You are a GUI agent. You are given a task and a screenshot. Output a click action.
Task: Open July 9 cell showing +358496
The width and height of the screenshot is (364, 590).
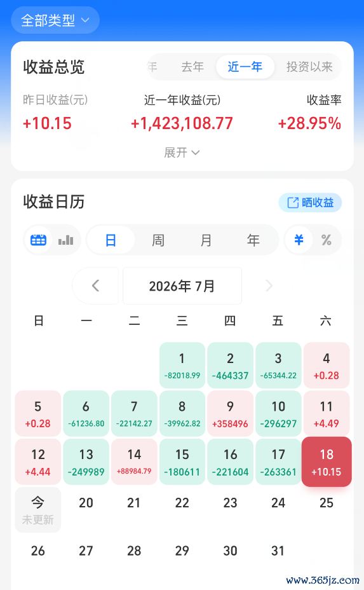tap(230, 413)
